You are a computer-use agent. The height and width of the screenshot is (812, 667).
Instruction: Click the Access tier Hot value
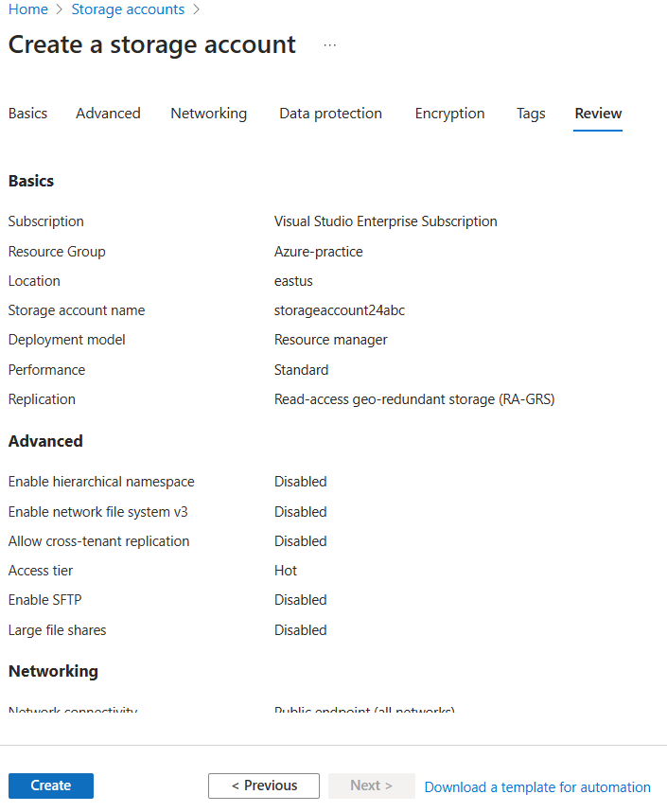(286, 571)
